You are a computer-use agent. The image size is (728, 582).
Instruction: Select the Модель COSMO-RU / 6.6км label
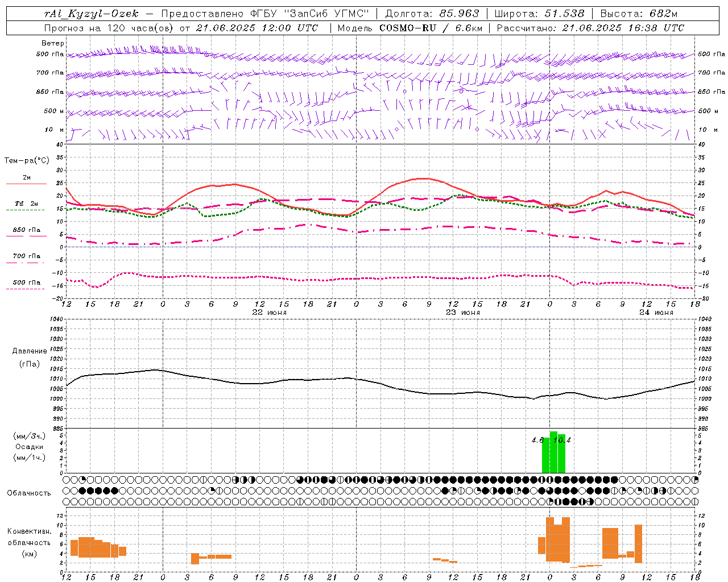[410, 28]
